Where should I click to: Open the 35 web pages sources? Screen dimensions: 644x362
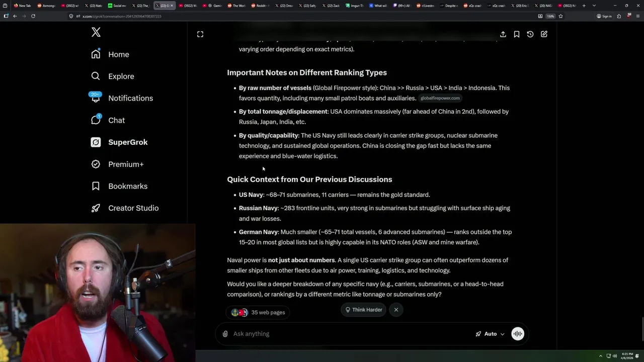pyautogui.click(x=258, y=312)
